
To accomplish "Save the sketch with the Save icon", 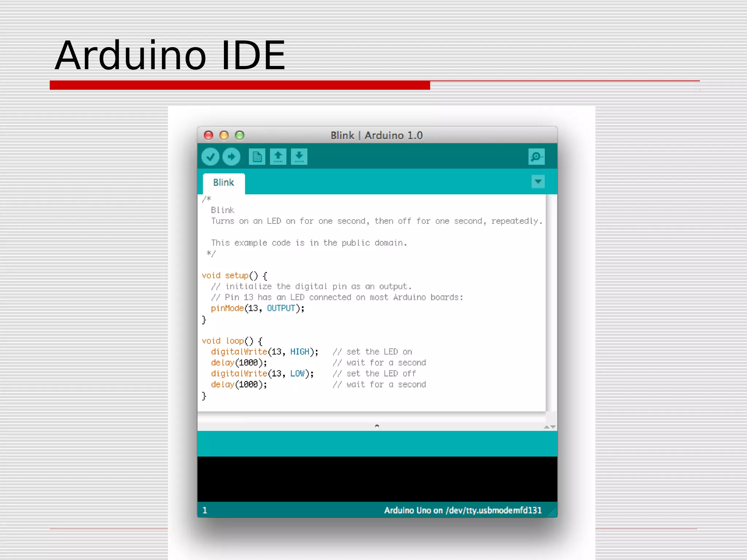I will [299, 157].
